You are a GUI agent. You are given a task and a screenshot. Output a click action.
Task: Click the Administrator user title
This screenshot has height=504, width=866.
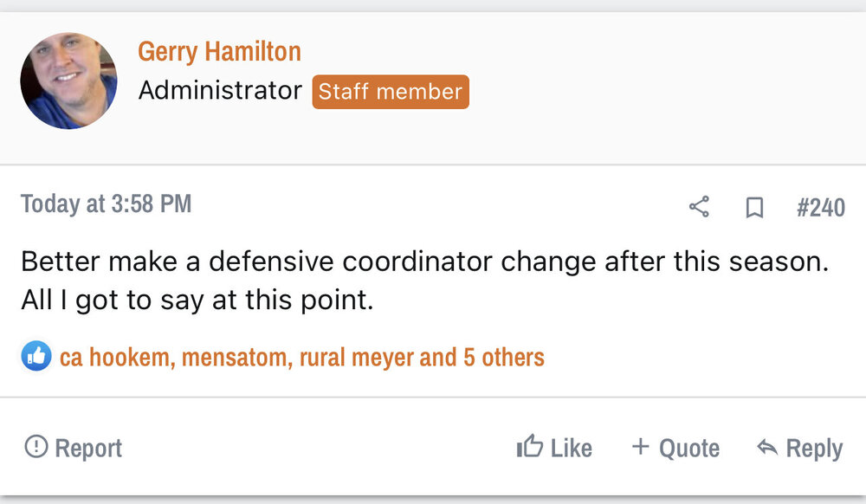click(x=220, y=90)
